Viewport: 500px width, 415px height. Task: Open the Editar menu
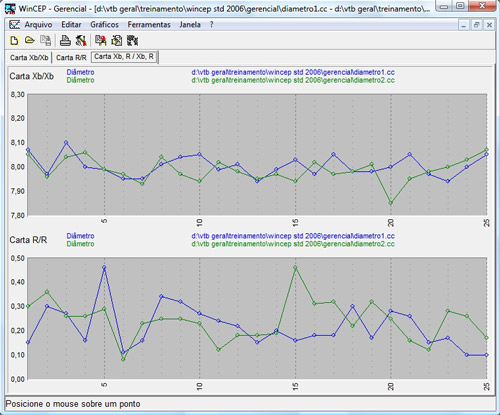(71, 25)
